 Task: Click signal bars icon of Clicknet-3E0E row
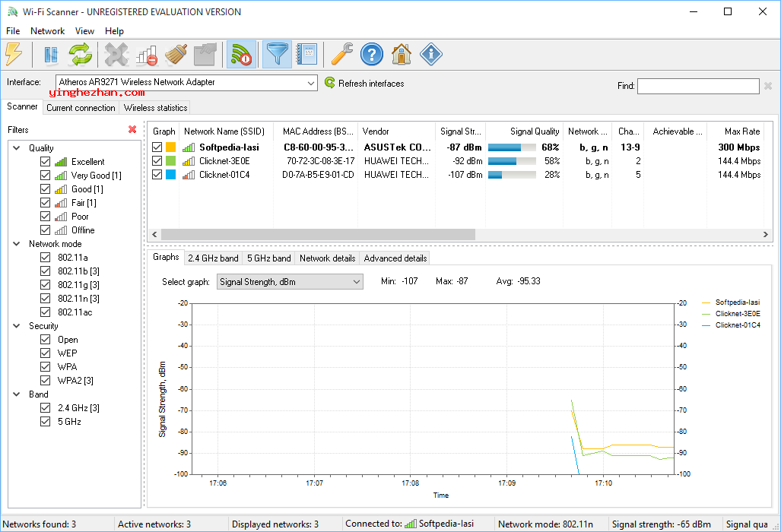tap(189, 161)
